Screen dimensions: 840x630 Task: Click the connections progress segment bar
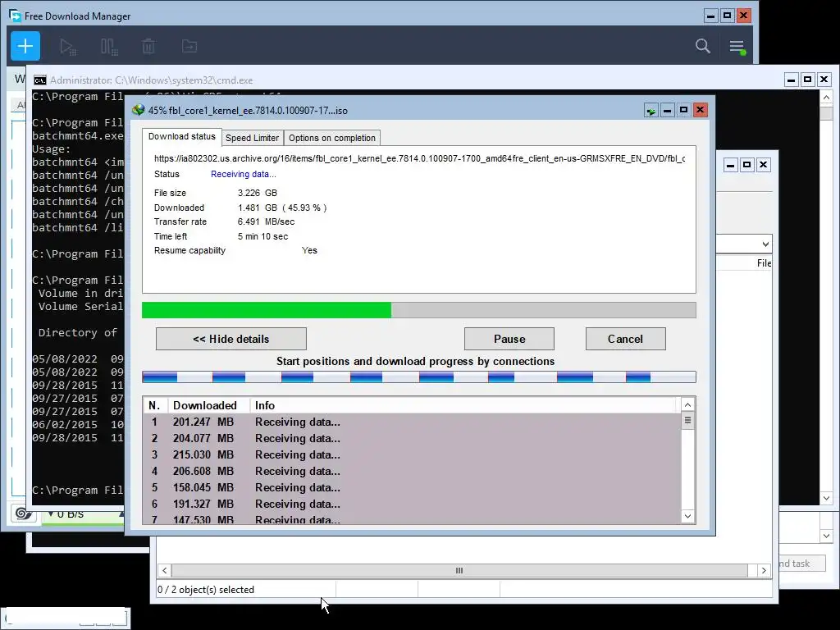pos(418,377)
